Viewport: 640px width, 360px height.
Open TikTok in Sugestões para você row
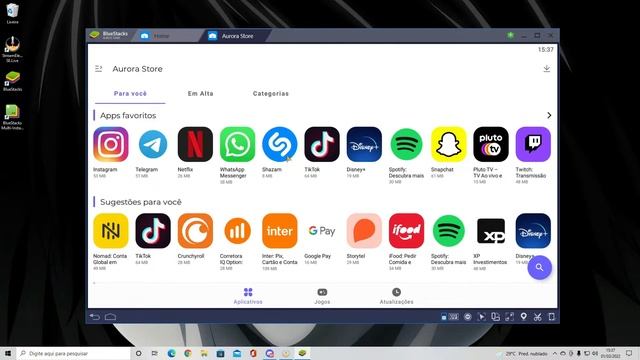[x=153, y=231]
